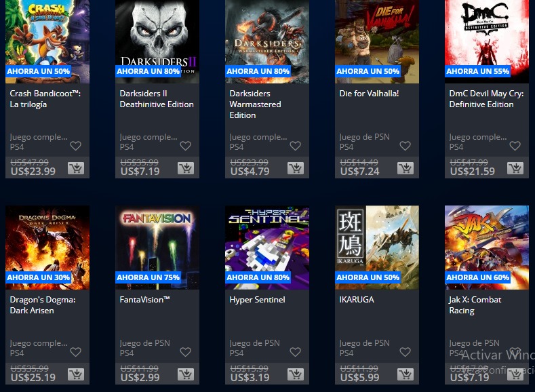The width and height of the screenshot is (535, 392).
Task: Open the Hyper Sentinel title link
Action: coord(257,300)
